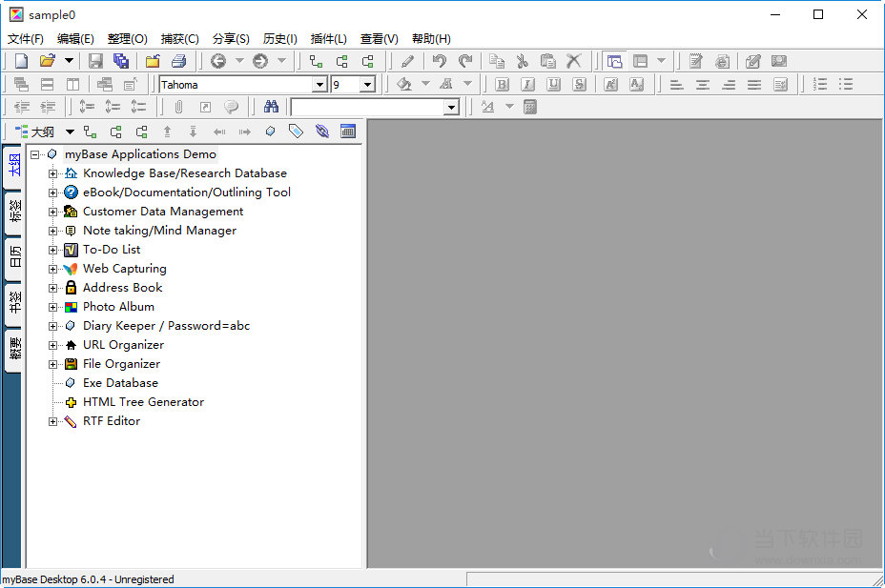Click the Redo arrow icon

coord(465,61)
